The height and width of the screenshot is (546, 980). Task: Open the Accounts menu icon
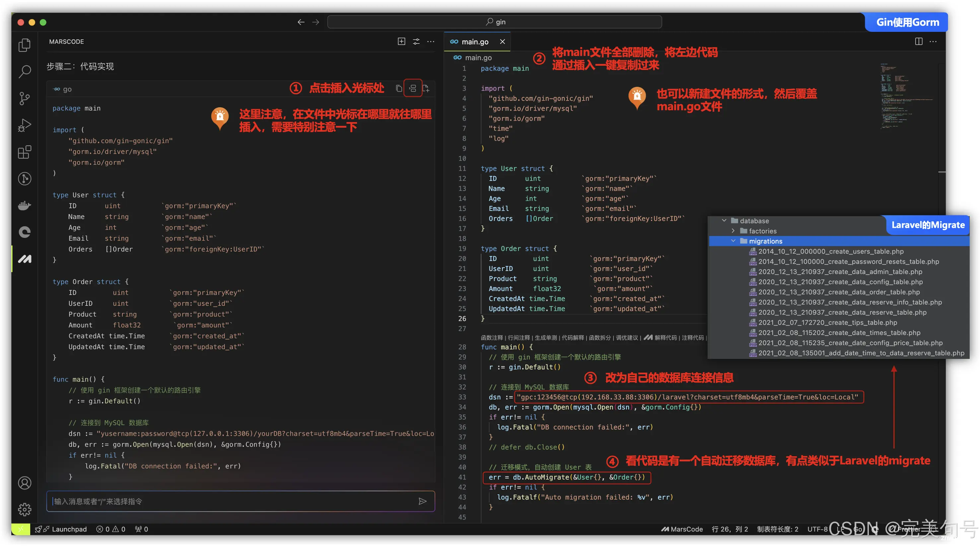25,483
